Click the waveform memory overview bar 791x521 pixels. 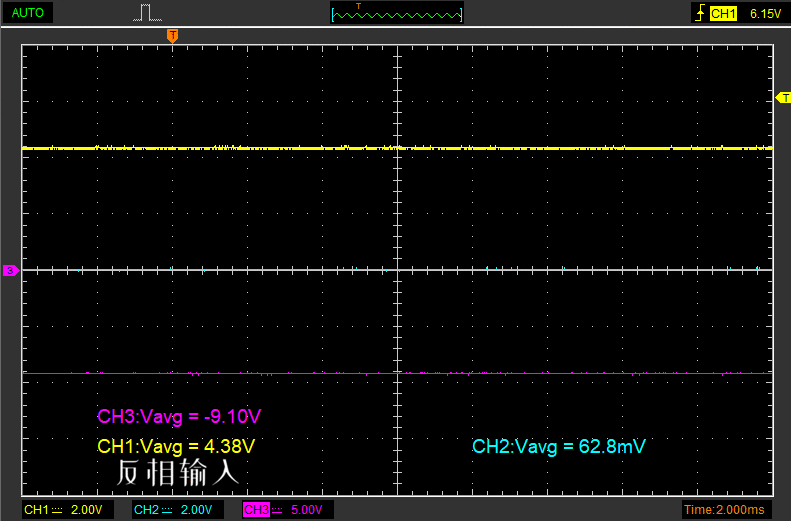point(397,13)
